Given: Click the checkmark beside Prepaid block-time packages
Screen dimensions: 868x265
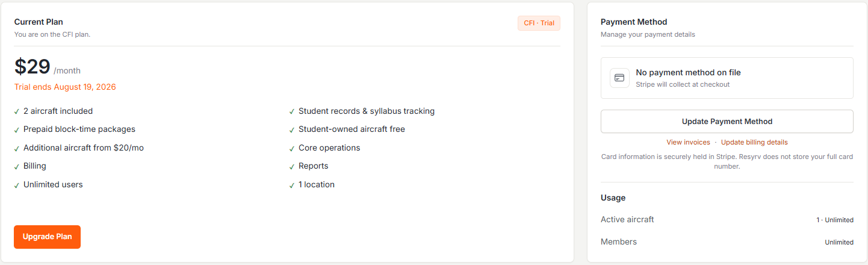Looking at the screenshot, I should (17, 129).
